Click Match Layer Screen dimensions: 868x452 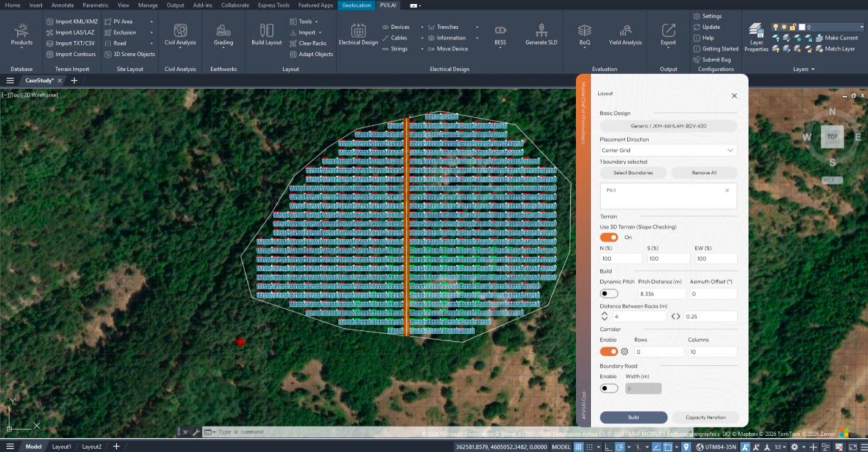click(x=835, y=49)
